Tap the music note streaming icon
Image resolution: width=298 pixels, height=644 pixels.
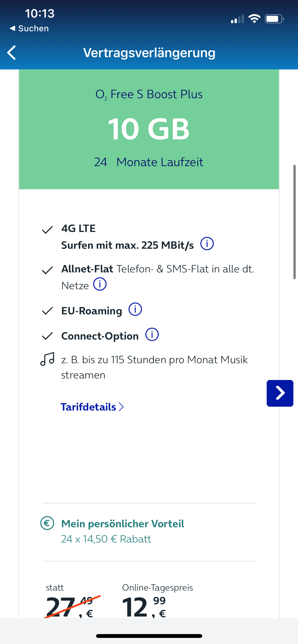point(47,359)
